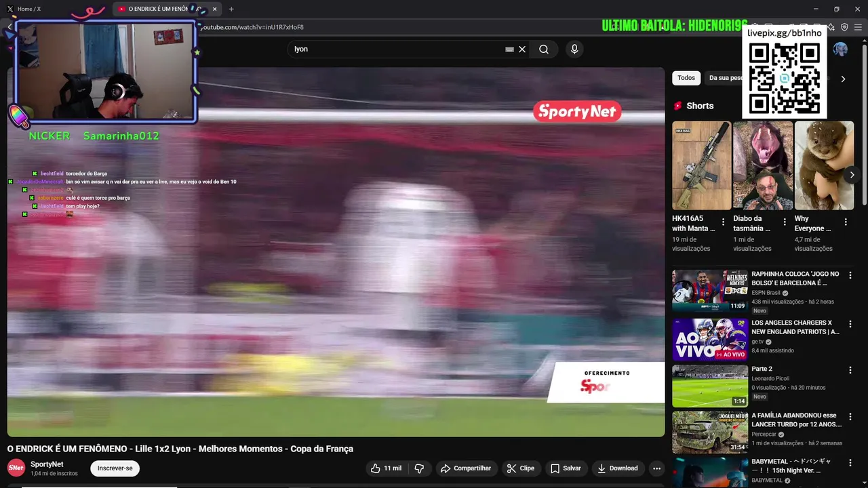The height and width of the screenshot is (488, 868).
Task: Open ESPN Brasil channel link
Action: point(766,293)
